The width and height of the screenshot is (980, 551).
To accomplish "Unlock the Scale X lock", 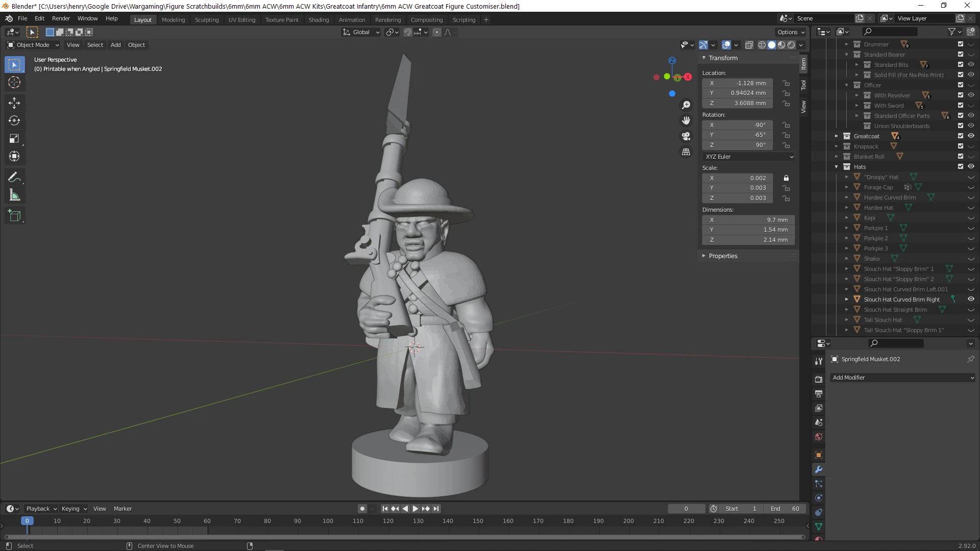I will [x=786, y=178].
